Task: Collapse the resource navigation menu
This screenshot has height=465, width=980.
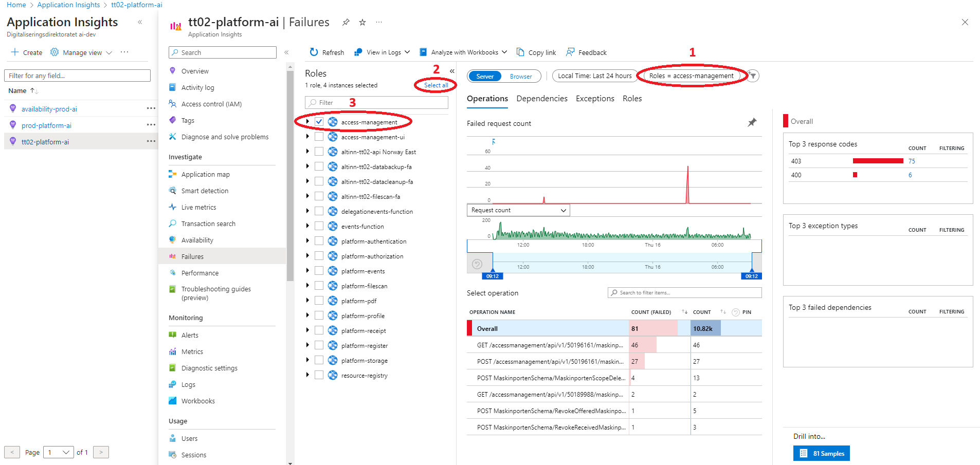Action: coord(286,52)
